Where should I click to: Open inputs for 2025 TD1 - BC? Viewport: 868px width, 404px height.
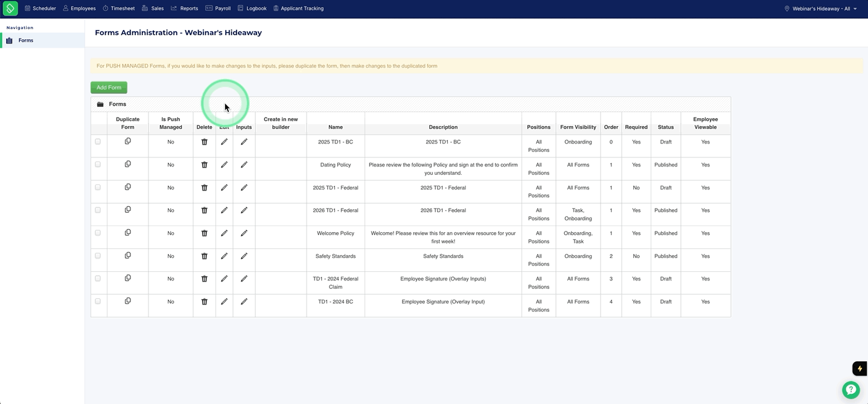point(244,142)
